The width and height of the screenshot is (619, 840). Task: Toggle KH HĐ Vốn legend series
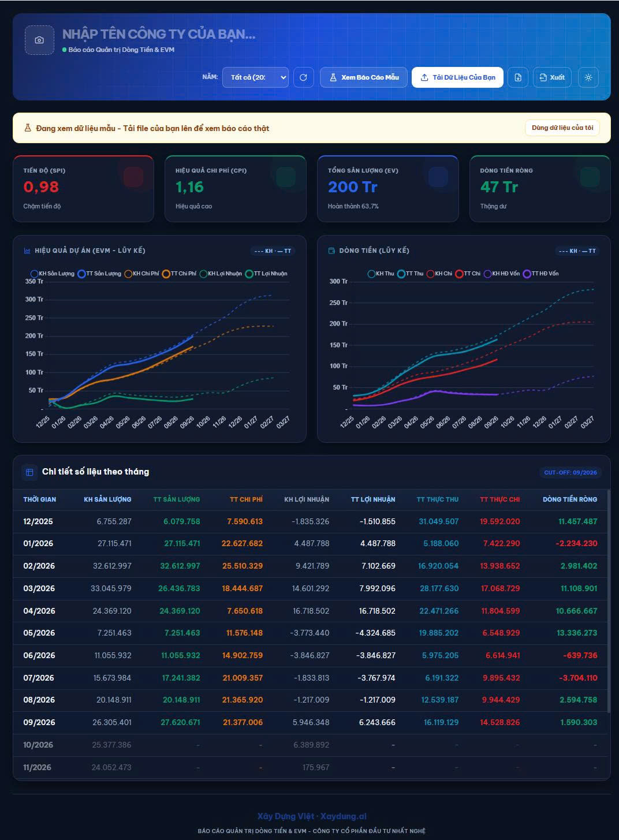[x=502, y=274]
